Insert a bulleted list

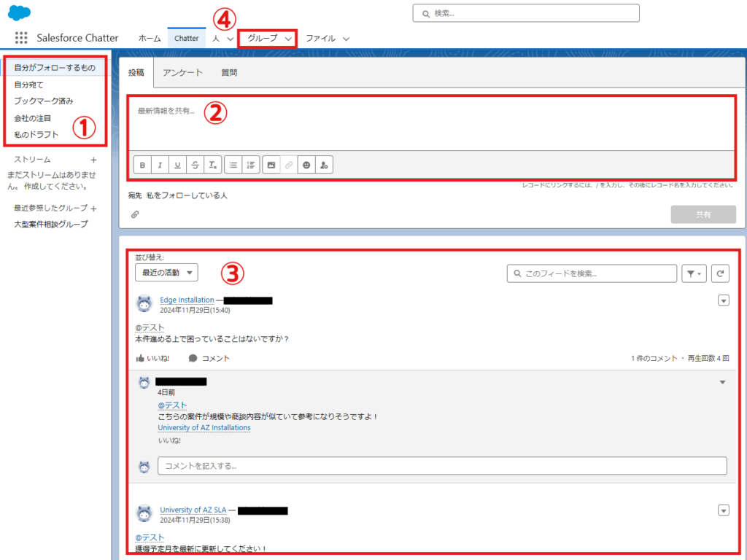coord(233,165)
